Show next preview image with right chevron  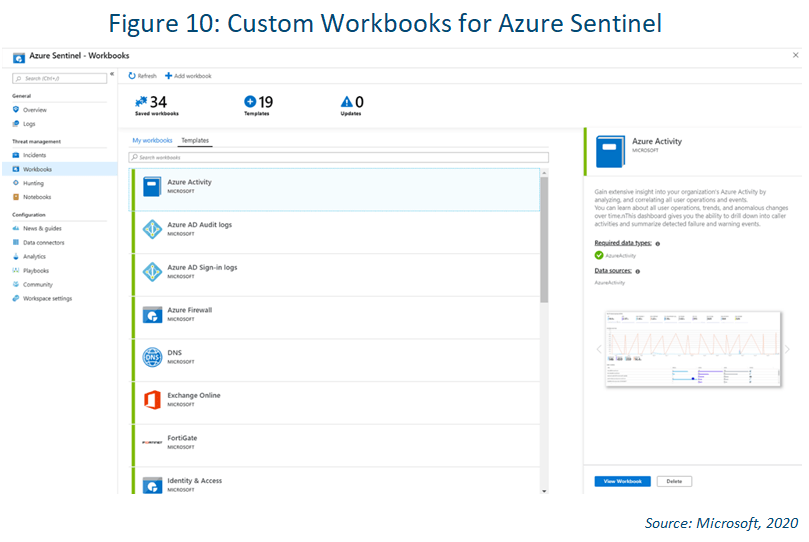787,349
